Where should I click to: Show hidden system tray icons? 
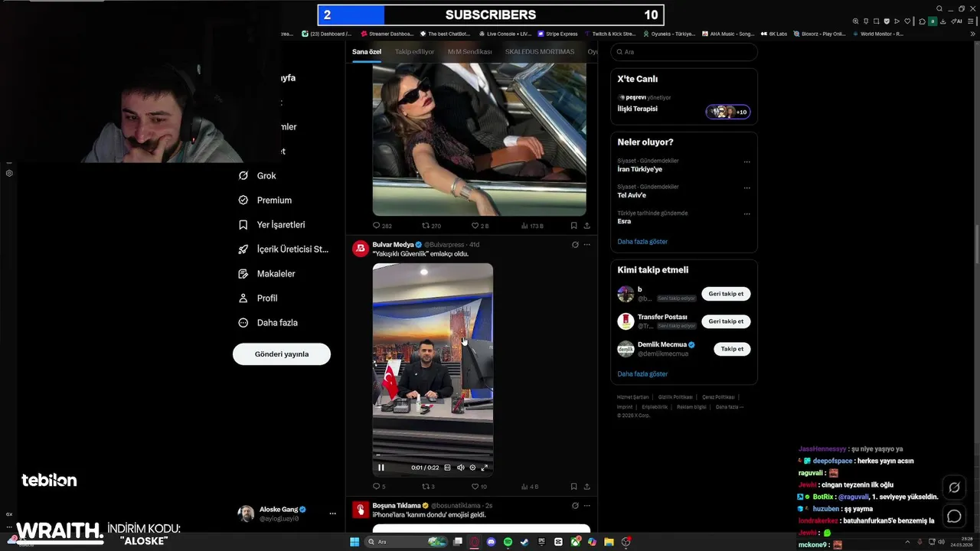907,542
